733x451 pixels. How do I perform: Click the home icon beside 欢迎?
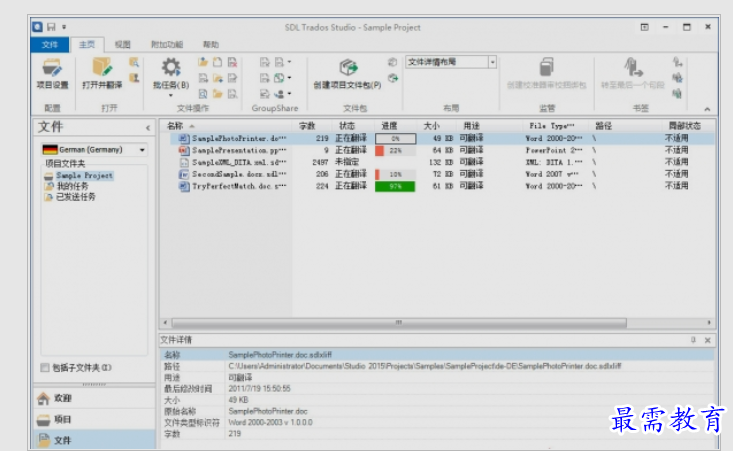point(43,398)
